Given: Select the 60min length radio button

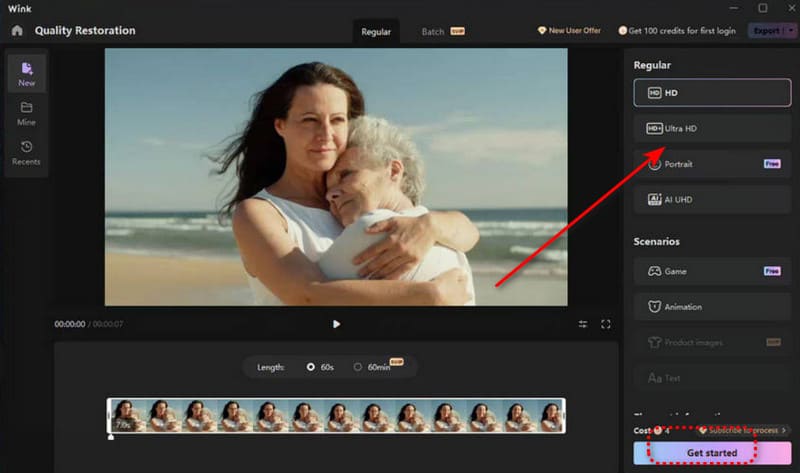Looking at the screenshot, I should coord(358,367).
